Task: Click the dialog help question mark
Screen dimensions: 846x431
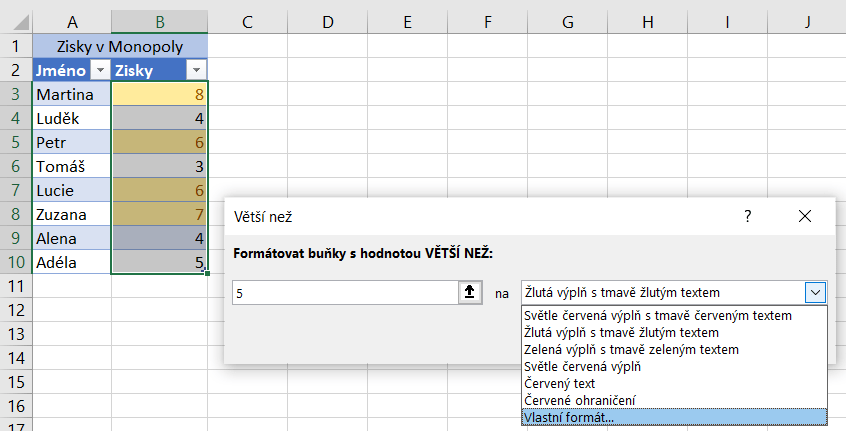Action: click(748, 215)
